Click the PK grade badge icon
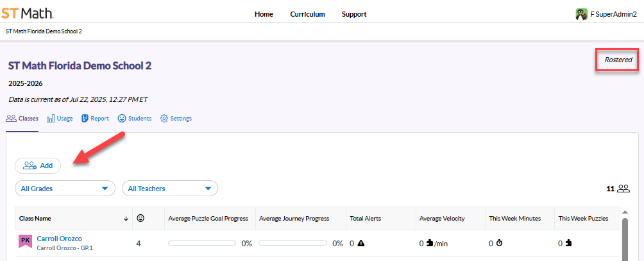 tap(25, 241)
